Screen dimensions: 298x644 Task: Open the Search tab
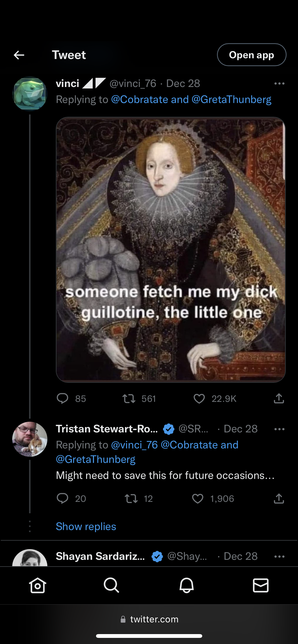[111, 585]
